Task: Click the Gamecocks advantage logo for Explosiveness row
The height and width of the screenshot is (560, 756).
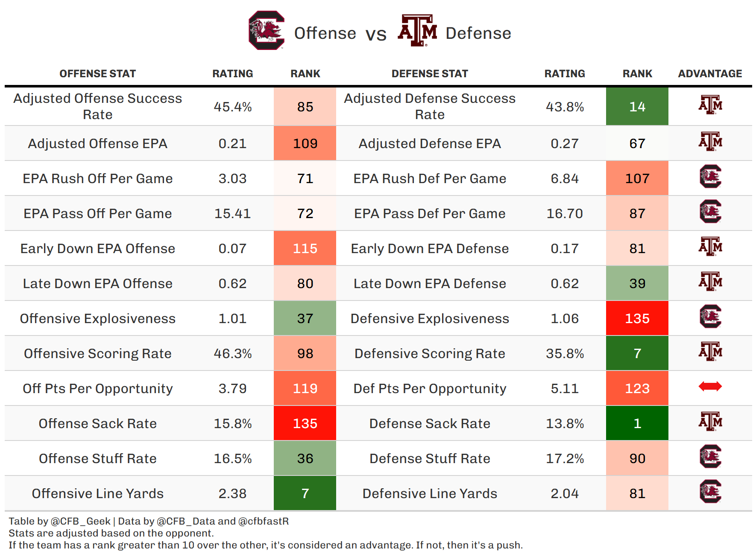Action: coord(710,317)
